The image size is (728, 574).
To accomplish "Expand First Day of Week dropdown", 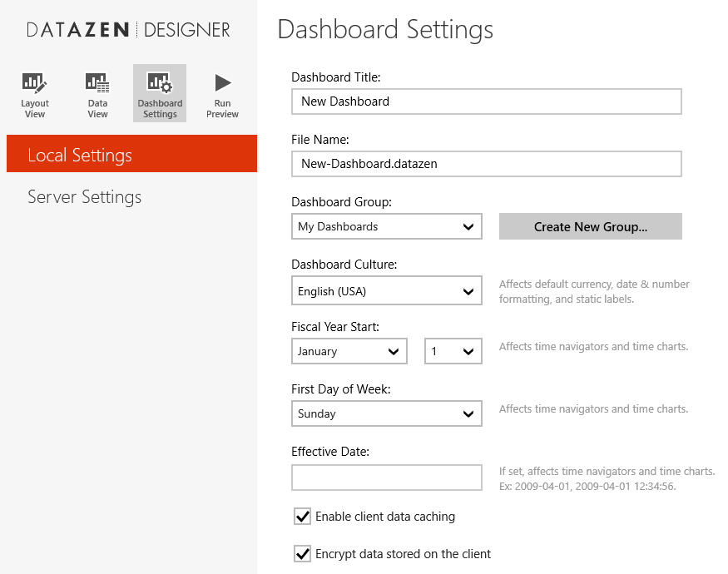I will point(387,413).
